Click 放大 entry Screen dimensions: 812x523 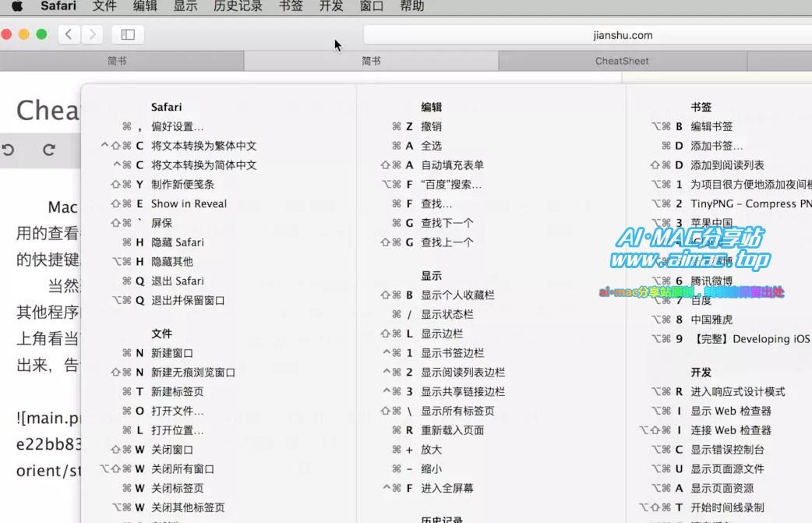tap(432, 450)
